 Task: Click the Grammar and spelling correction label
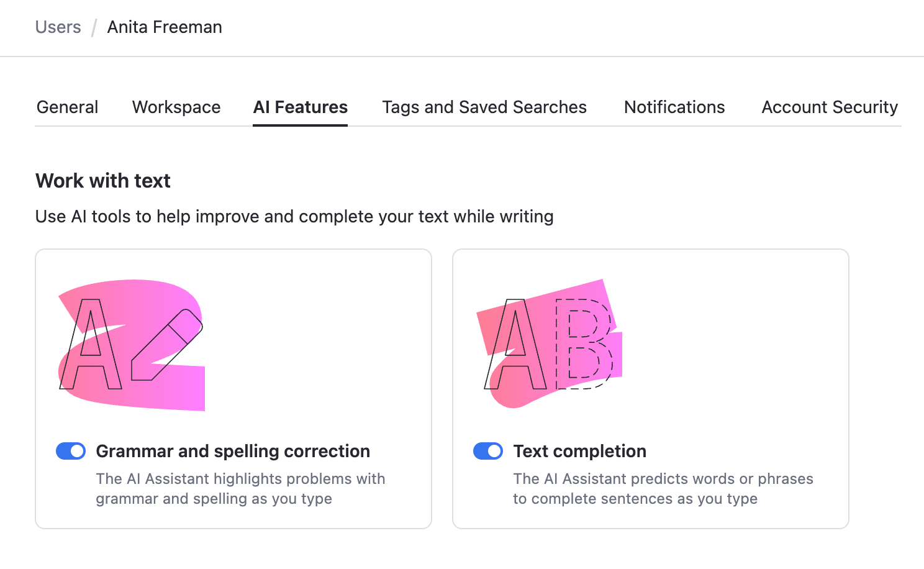click(233, 451)
